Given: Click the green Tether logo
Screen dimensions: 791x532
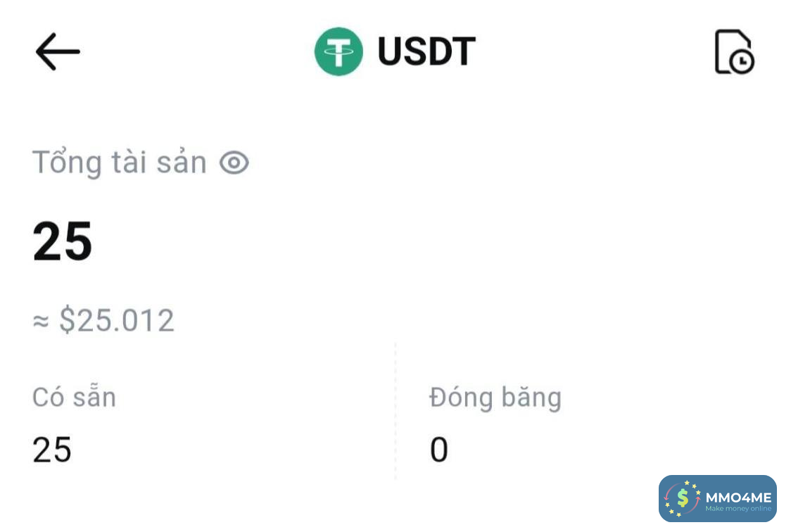Looking at the screenshot, I should [338, 51].
